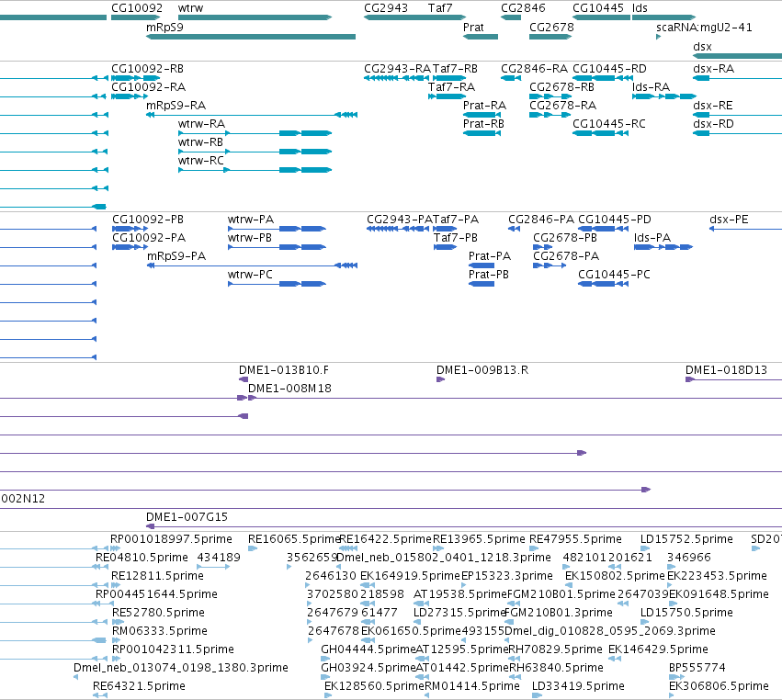The height and width of the screenshot is (700, 782).
Task: Click EST RE04810.5prime
Action: (102, 567)
